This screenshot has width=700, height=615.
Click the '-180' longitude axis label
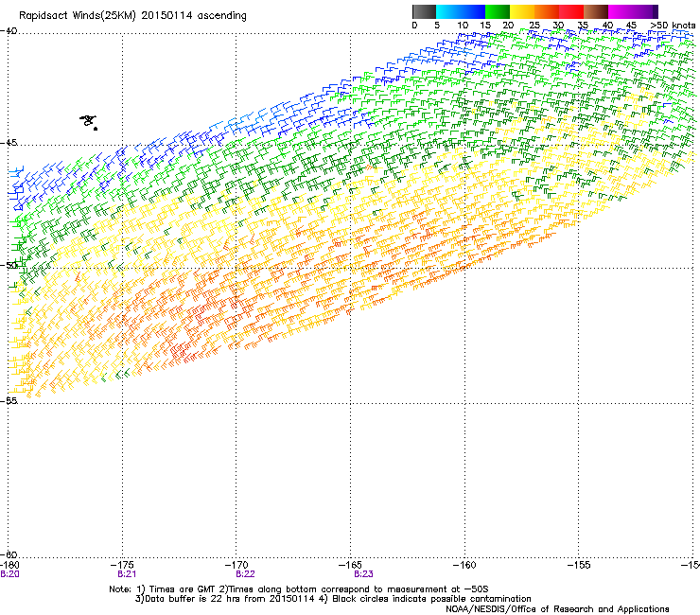[x=9, y=565]
